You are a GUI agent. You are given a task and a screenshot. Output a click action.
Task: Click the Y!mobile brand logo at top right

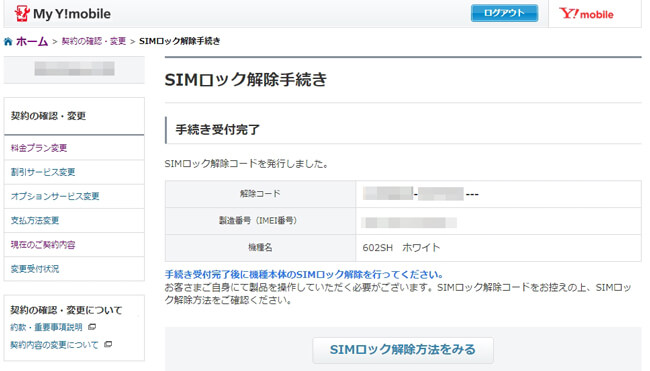[586, 14]
